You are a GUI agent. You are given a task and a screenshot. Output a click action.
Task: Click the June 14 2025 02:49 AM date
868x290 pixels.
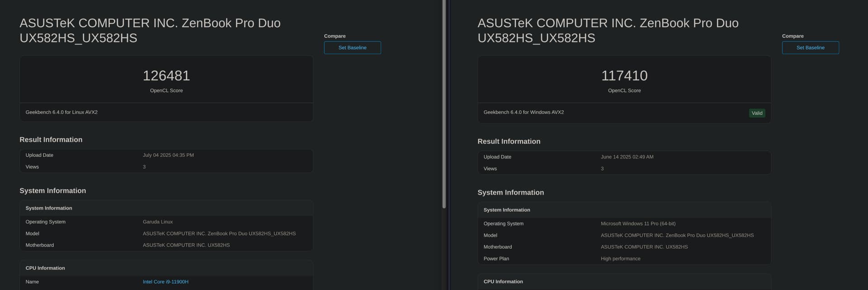pyautogui.click(x=627, y=157)
